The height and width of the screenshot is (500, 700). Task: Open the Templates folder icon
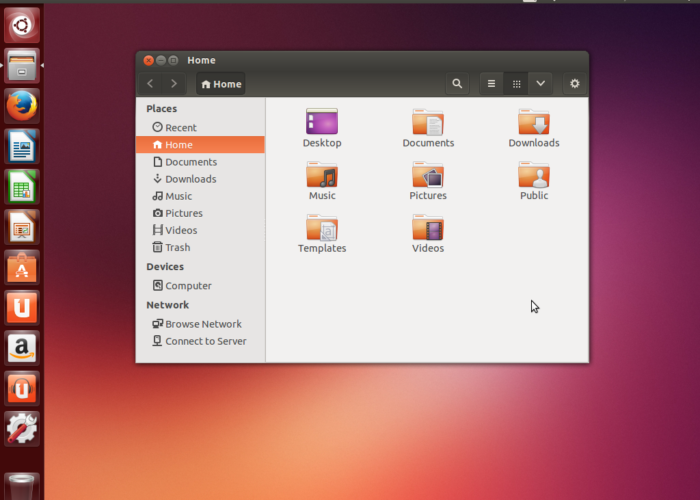pos(322,228)
